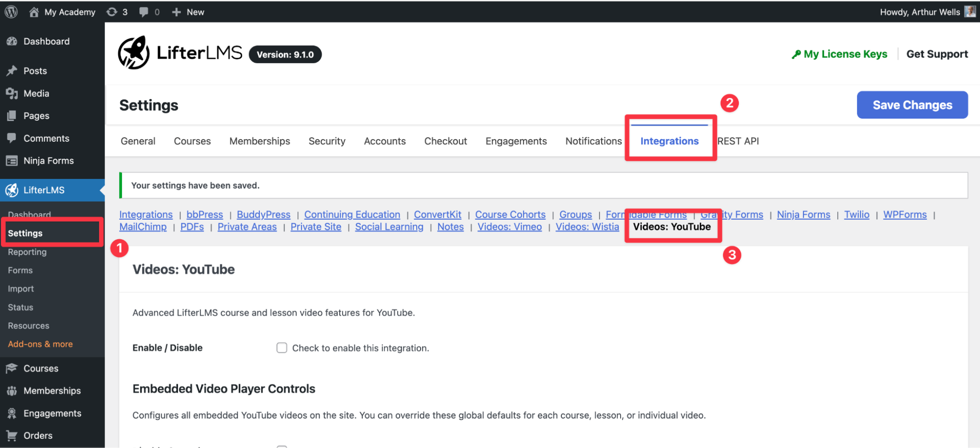Open the Media library menu
This screenshot has width=980, height=448.
coord(36,94)
